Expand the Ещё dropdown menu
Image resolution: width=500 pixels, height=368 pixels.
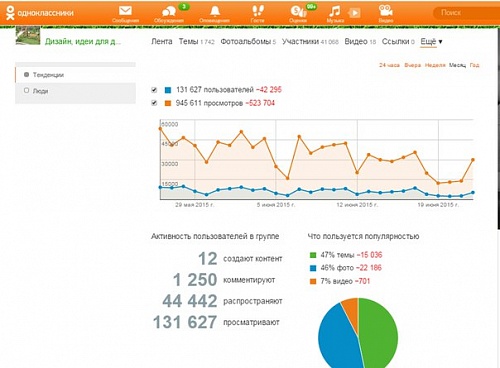[431, 42]
